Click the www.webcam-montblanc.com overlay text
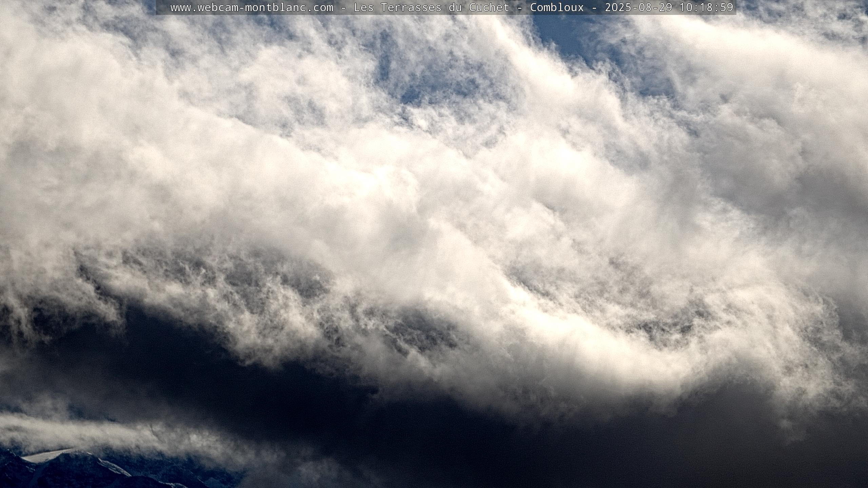This screenshot has width=868, height=488. (x=252, y=7)
